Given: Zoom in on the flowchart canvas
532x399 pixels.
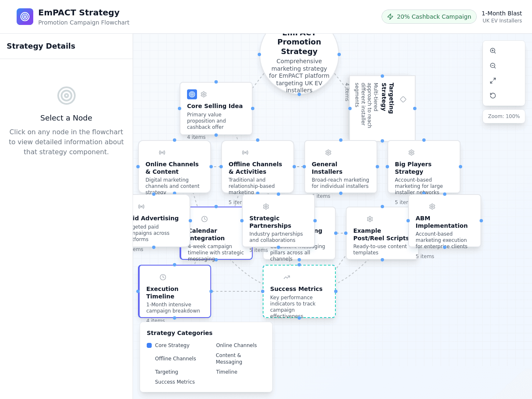Looking at the screenshot, I should tap(493, 51).
